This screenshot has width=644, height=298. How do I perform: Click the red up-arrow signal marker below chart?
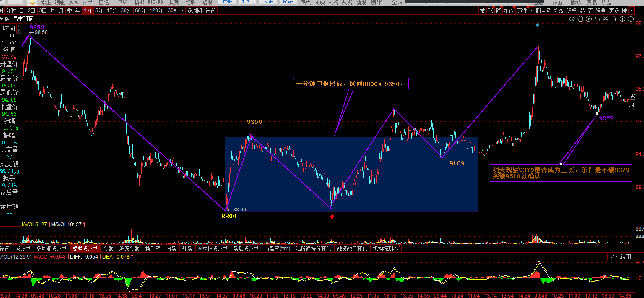pyautogui.click(x=332, y=217)
